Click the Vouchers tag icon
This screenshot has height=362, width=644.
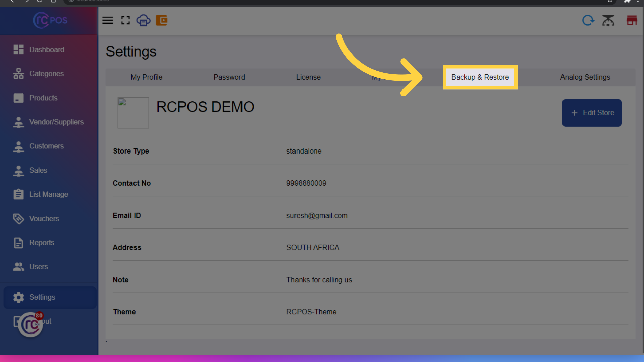tap(18, 219)
